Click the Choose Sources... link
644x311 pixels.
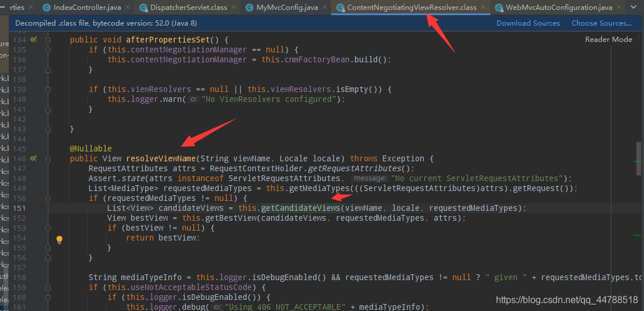pos(601,23)
